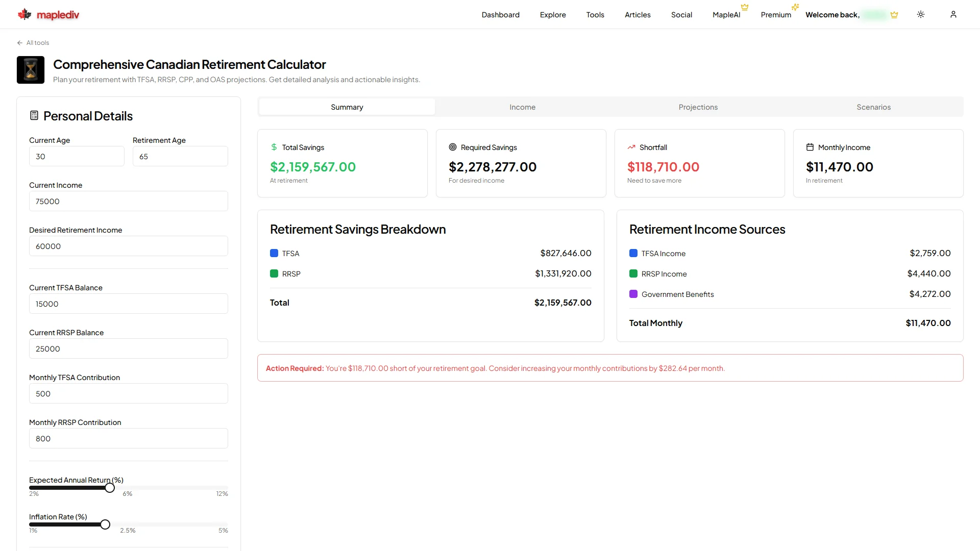Click the Current Income input field
This screenshot has width=980, height=551.
[129, 201]
